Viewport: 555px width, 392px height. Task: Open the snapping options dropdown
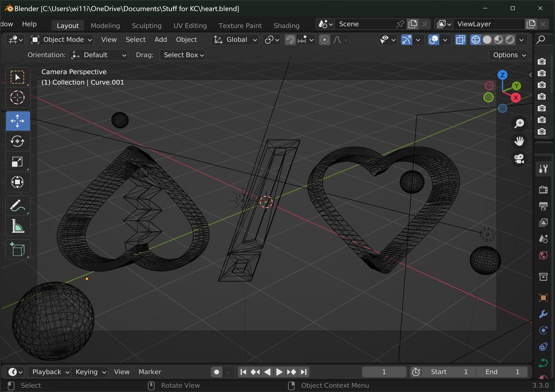[306, 39]
